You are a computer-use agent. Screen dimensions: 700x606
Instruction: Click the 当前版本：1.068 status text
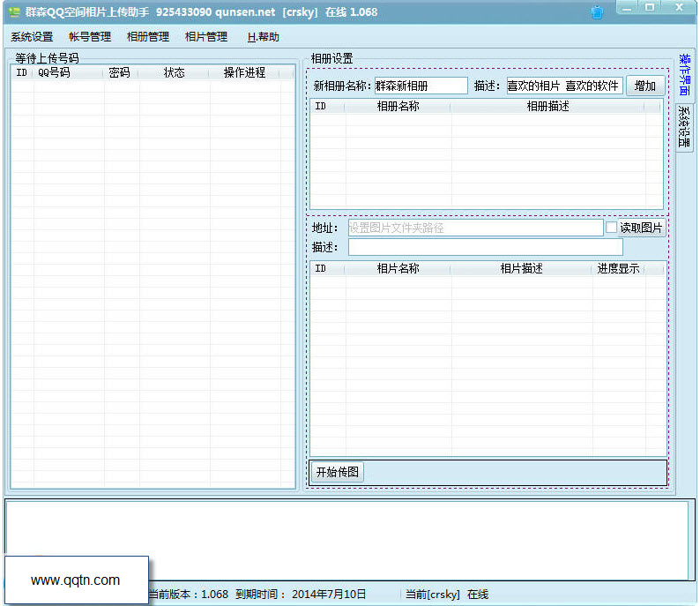(188, 594)
